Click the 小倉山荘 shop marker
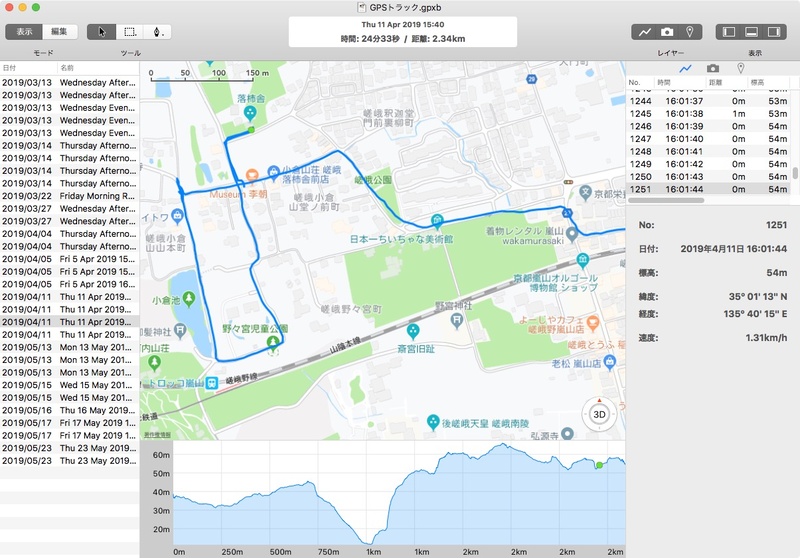Image resolution: width=800 pixels, height=558 pixels. 273,171
